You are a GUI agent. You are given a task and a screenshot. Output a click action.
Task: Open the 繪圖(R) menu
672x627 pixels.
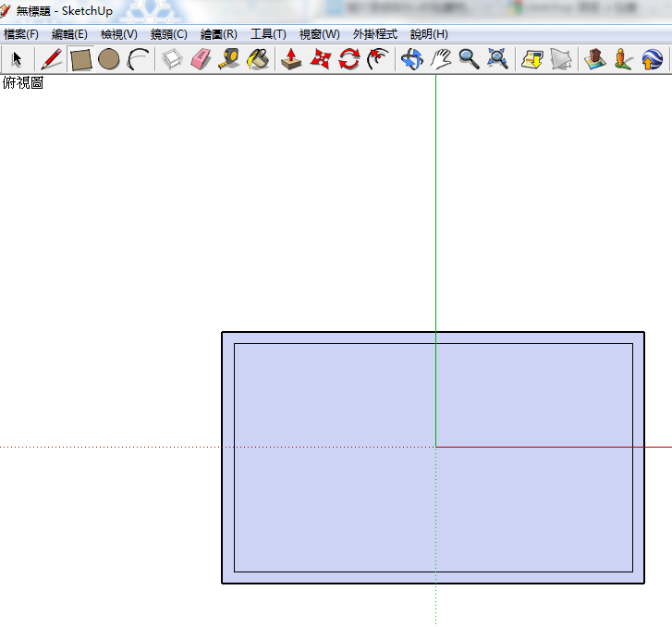(218, 34)
